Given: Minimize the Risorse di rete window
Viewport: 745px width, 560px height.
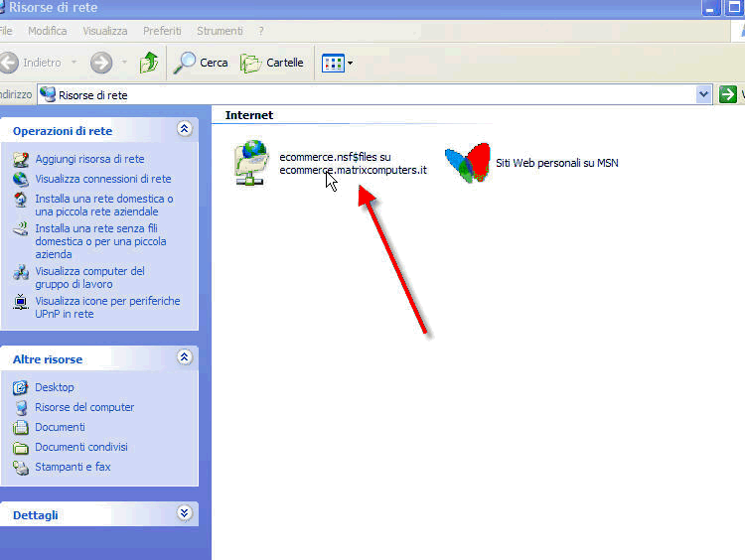Looking at the screenshot, I should click(x=711, y=8).
